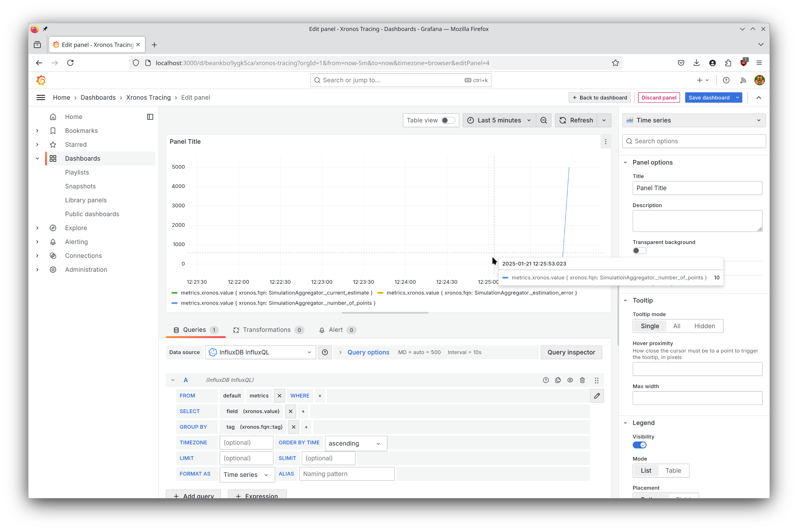Edit WHERE clause with the pencil icon
Viewport: 798px width, 532px height.
coord(597,396)
